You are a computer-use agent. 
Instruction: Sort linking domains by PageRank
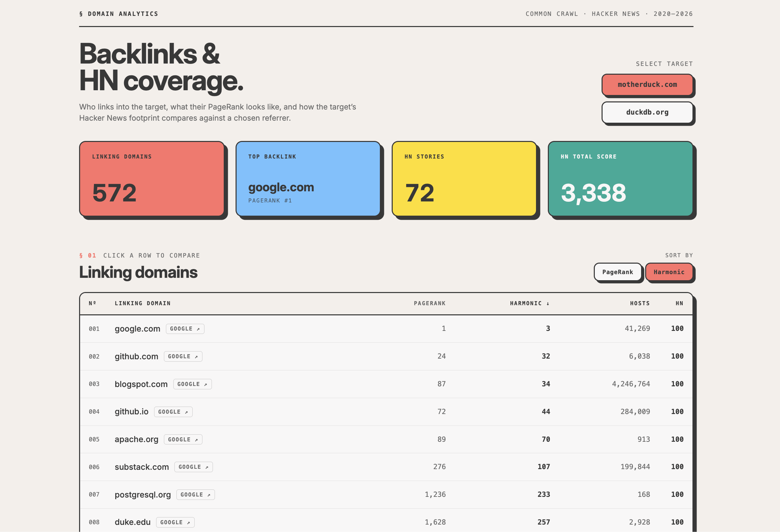point(617,272)
